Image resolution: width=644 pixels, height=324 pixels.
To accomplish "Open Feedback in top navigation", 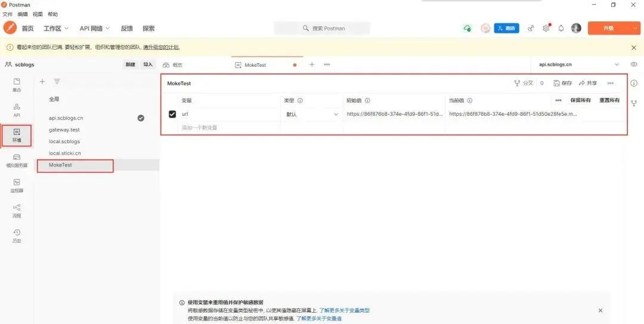I will pyautogui.click(x=127, y=29).
